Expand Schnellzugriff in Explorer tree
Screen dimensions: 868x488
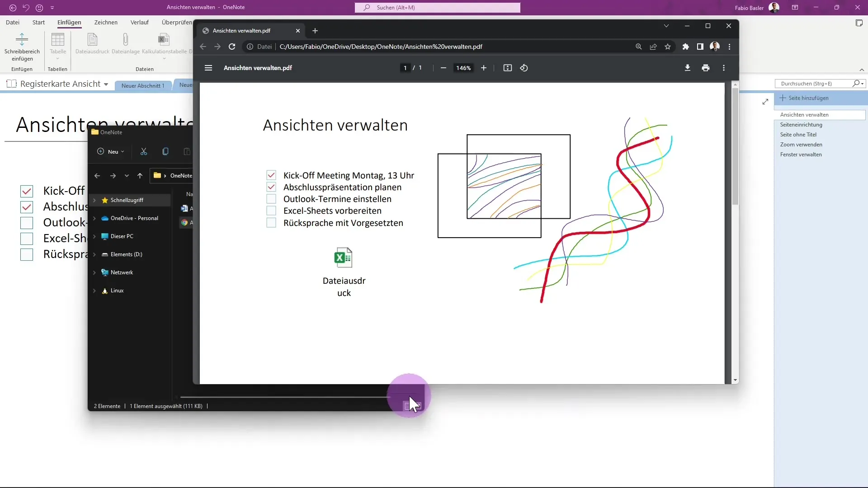coord(94,200)
